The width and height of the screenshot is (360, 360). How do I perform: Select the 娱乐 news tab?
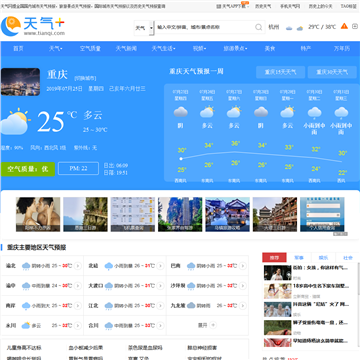tap(323, 258)
